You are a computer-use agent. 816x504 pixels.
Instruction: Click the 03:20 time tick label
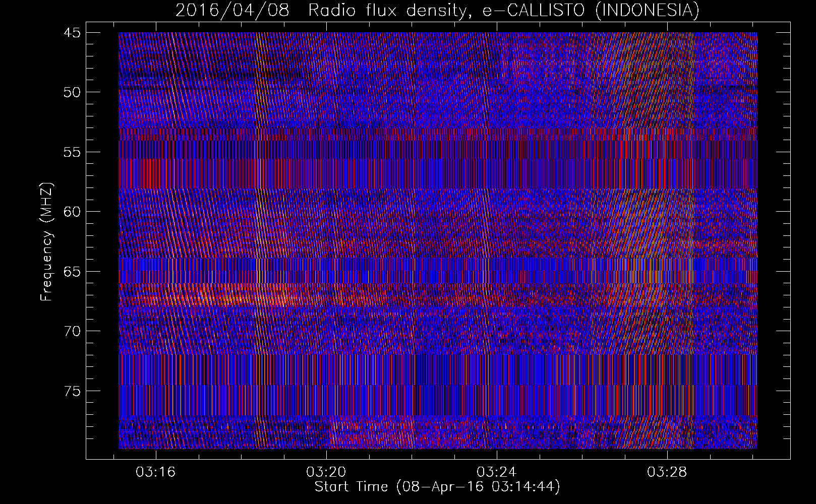[x=326, y=472]
